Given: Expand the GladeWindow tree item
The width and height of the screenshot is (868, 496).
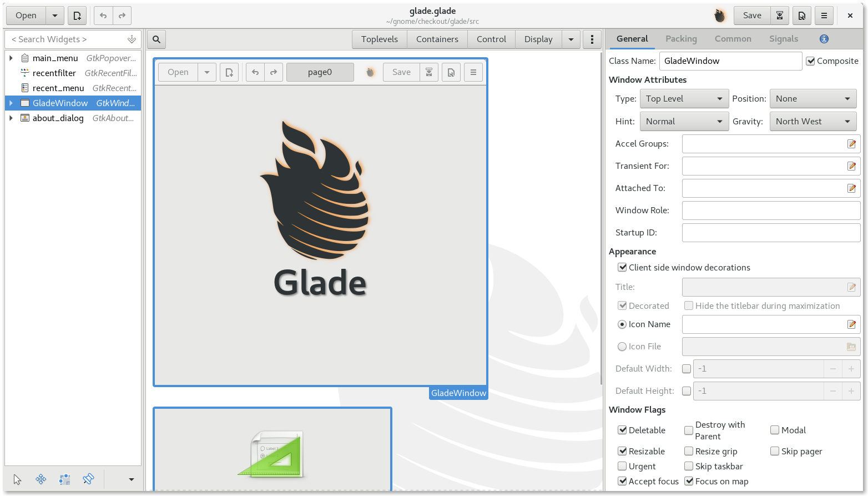Looking at the screenshot, I should [11, 103].
